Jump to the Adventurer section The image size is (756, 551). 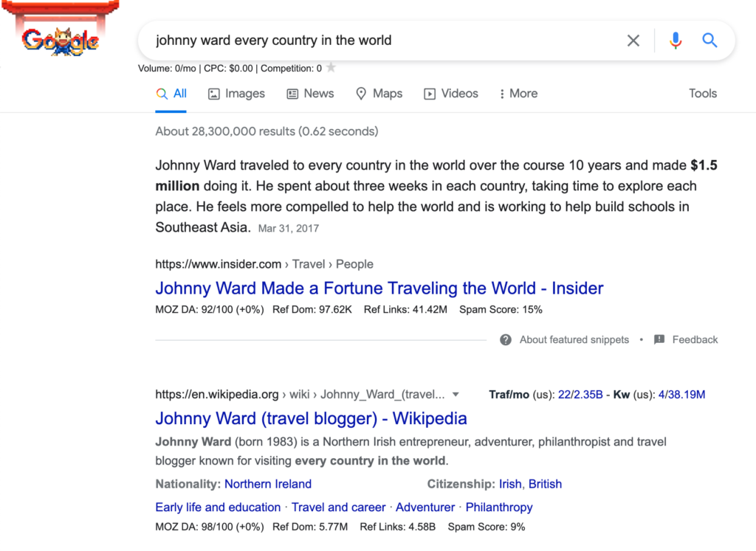coord(425,507)
